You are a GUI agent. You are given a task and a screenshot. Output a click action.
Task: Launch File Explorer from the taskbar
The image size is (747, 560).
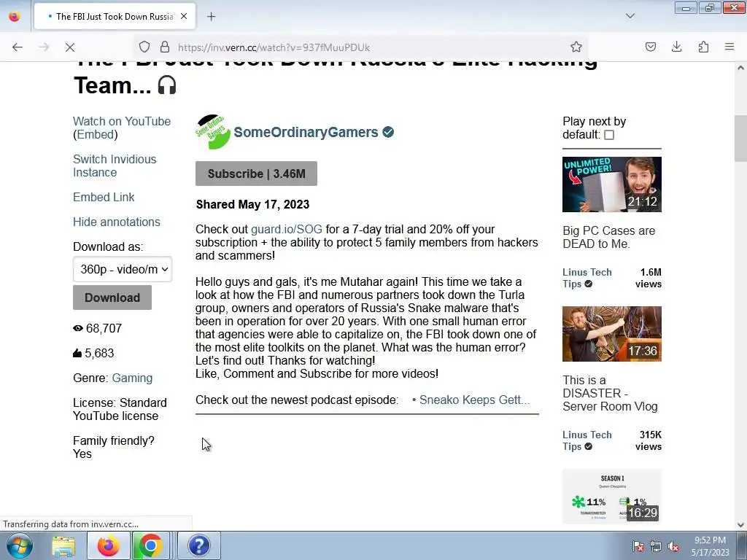click(63, 545)
